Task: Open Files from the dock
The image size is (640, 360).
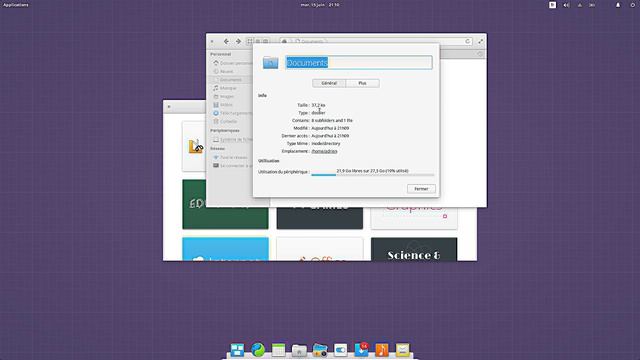Action: click(x=299, y=350)
